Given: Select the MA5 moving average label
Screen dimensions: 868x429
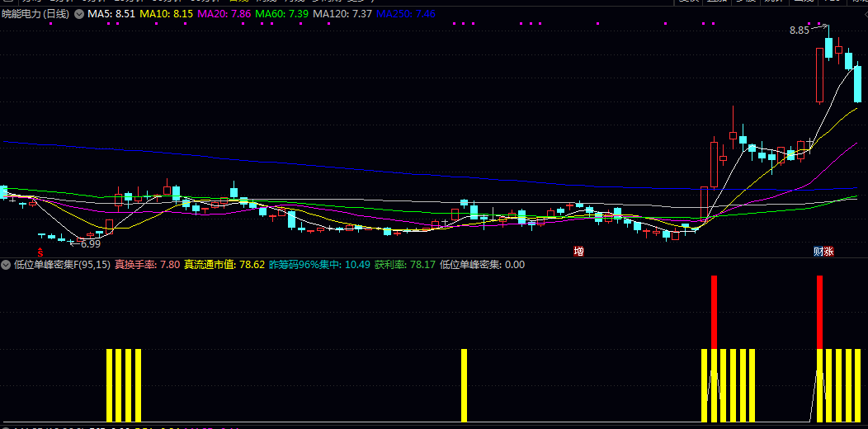Looking at the screenshot, I should click(x=111, y=14).
